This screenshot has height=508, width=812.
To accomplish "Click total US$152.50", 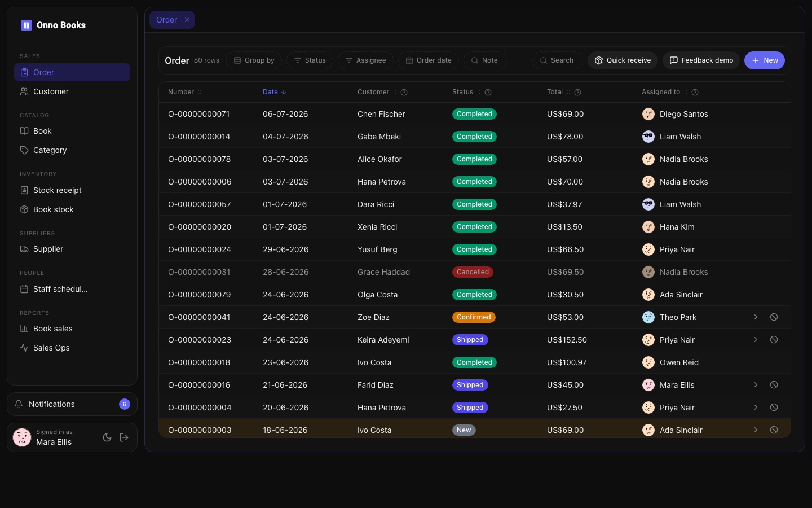I will [567, 340].
